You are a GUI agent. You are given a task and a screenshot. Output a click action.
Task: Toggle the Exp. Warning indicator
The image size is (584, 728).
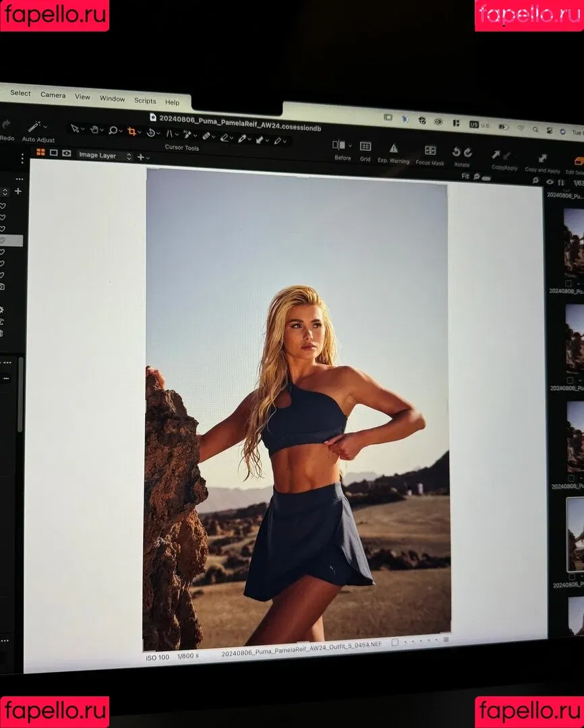393,148
